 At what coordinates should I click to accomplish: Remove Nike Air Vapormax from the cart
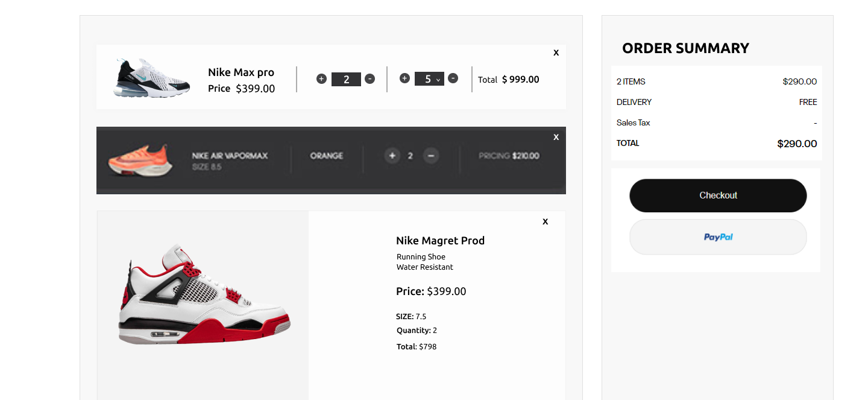pyautogui.click(x=556, y=137)
